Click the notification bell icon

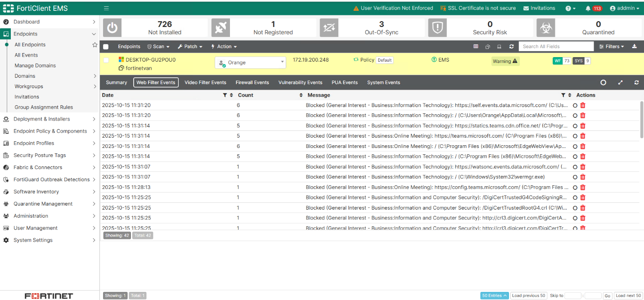(588, 9)
